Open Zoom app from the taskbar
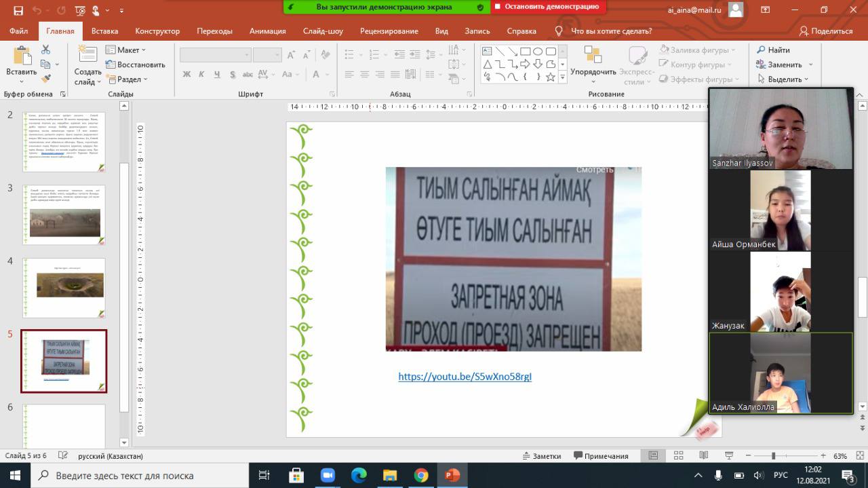Viewport: 868px width, 488px height. coord(328,475)
